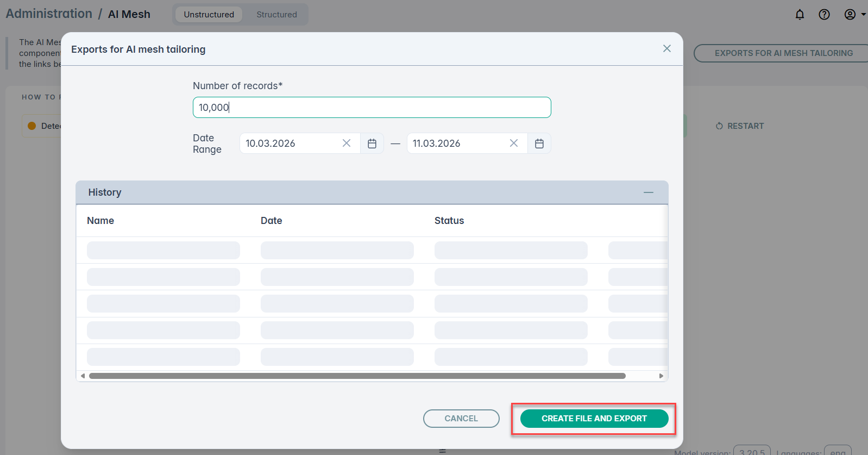Clear the start date 10.03.2026
The width and height of the screenshot is (868, 455).
click(x=347, y=143)
